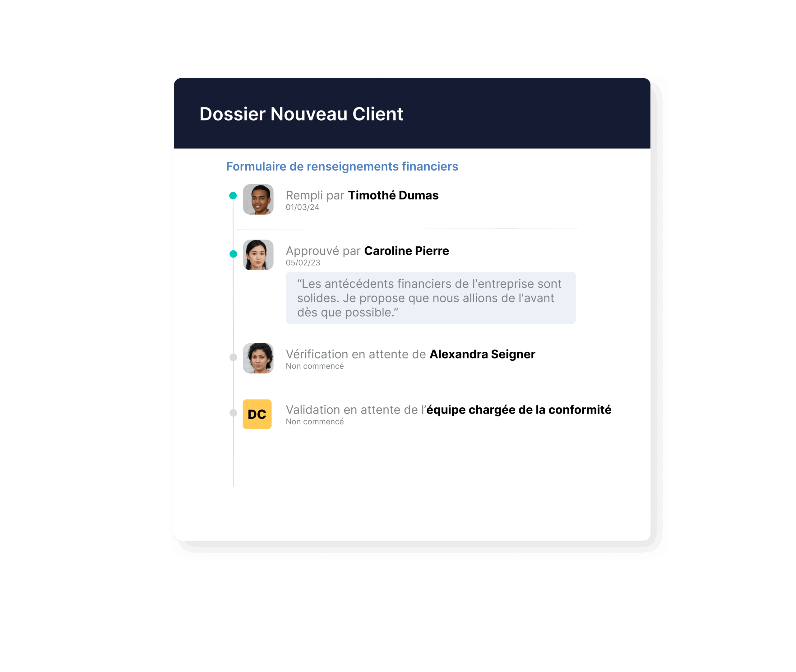Click teal timeline dot for Rempli step
Screen dimensions: 796x672
click(233, 196)
